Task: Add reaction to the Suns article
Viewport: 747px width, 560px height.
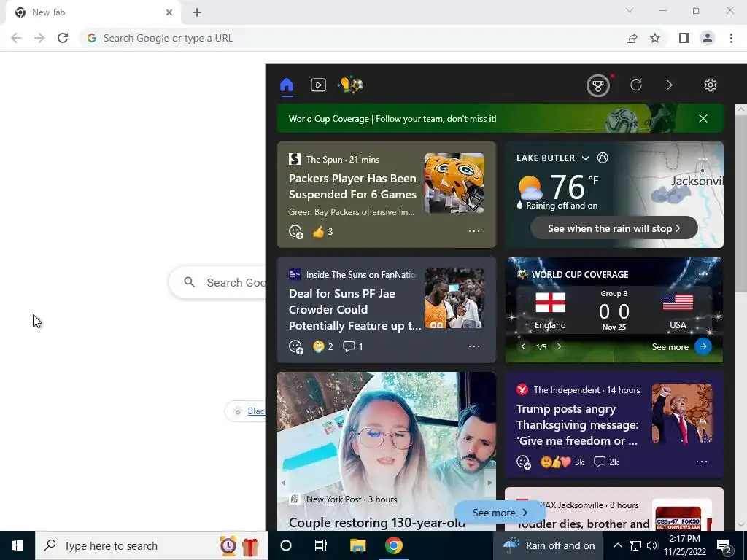Action: pos(296,347)
